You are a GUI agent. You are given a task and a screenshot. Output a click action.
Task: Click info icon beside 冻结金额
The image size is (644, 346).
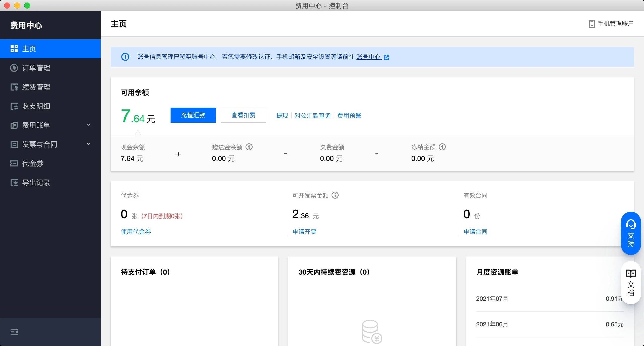tap(442, 147)
